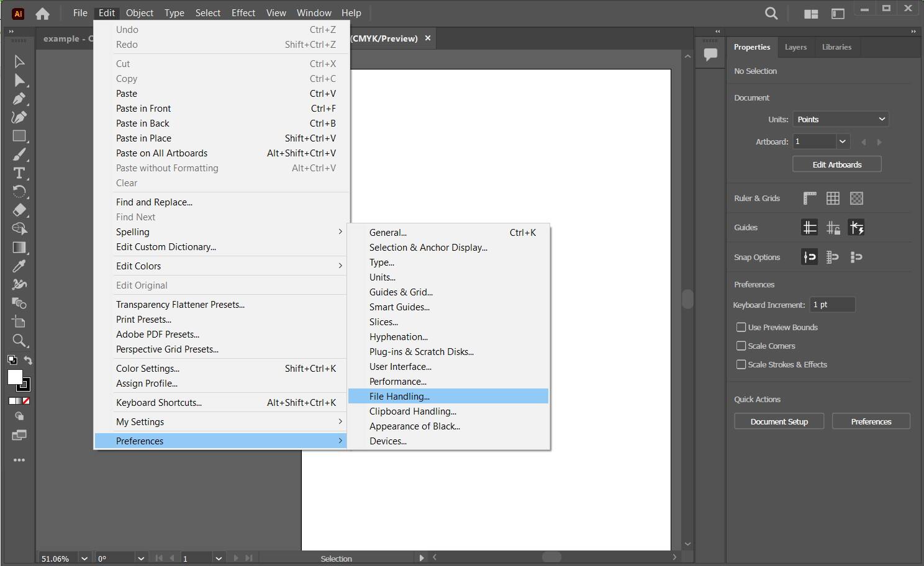Click the Show Rulers icon
The image size is (924, 566).
point(809,198)
